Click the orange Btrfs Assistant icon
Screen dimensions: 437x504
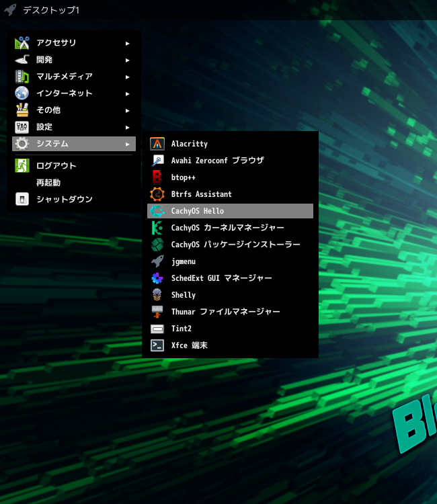pos(157,194)
